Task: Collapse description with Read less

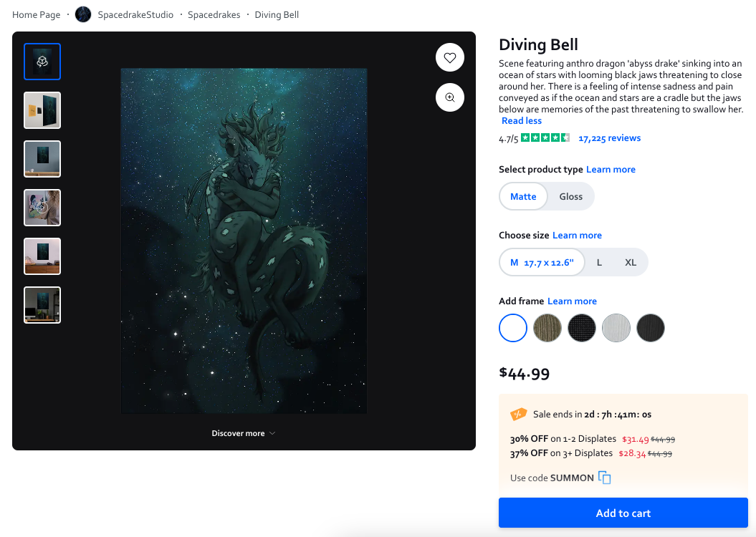Action: tap(522, 121)
